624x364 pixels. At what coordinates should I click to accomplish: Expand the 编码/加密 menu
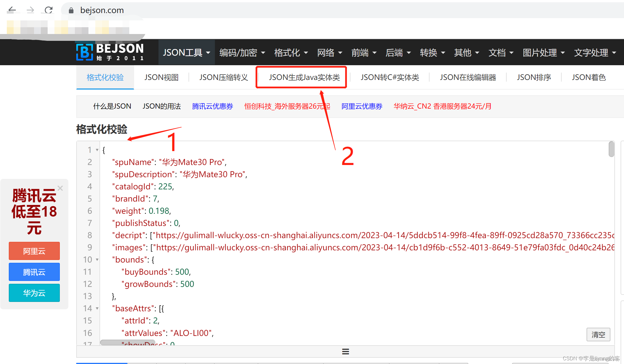242,52
